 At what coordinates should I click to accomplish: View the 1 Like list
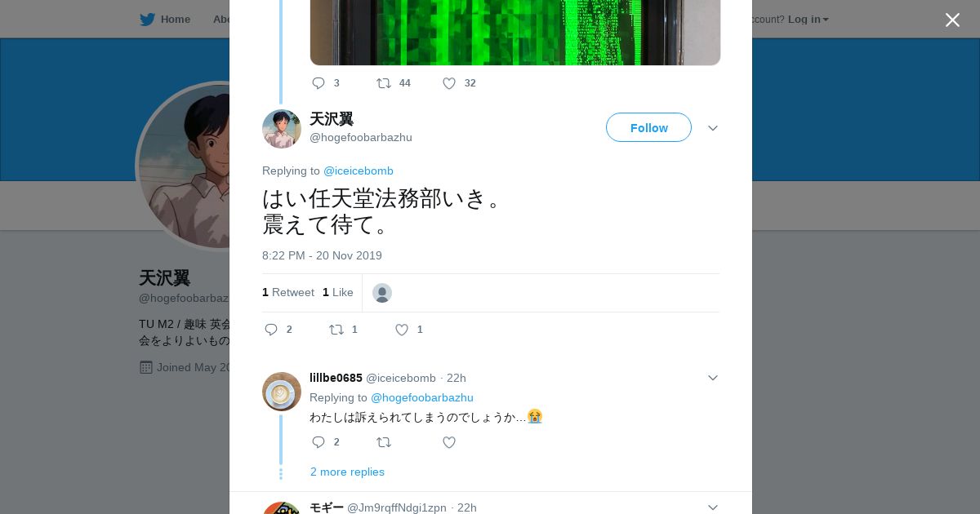(x=338, y=292)
